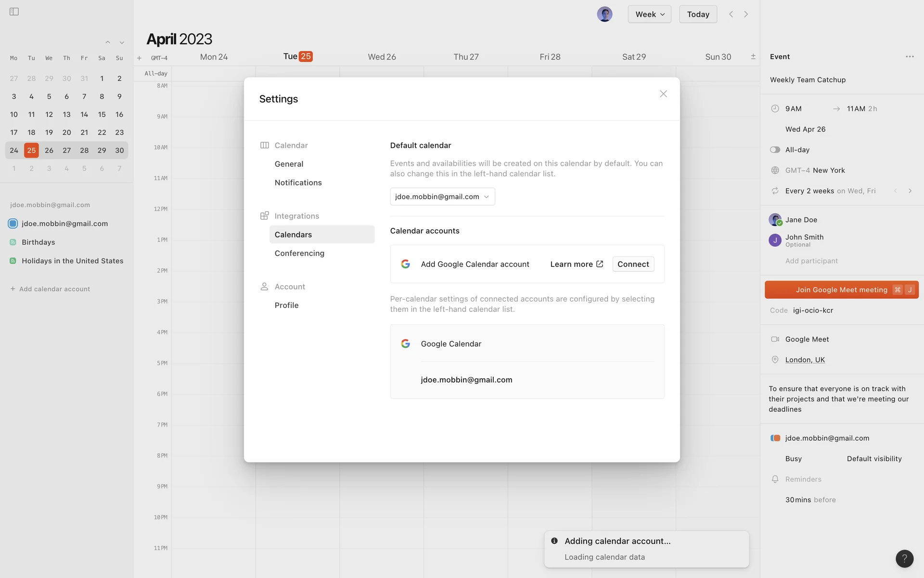Click event calendar color swatch
Viewport: 924px width, 578px height.
tap(775, 438)
